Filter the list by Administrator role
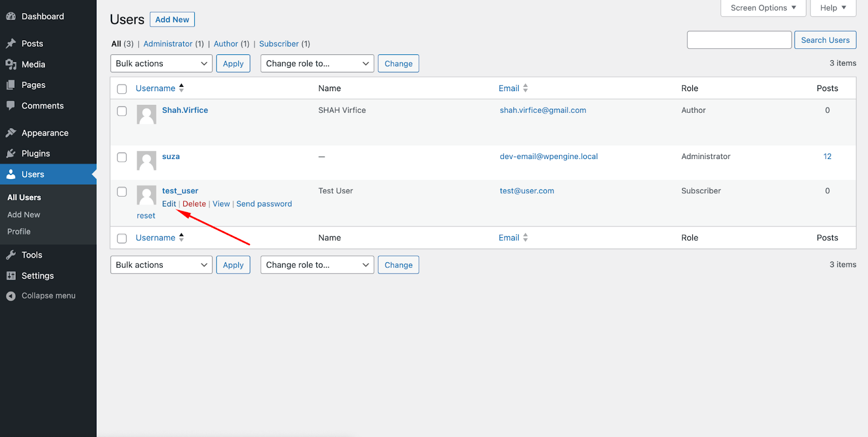This screenshot has height=437, width=868. (168, 44)
